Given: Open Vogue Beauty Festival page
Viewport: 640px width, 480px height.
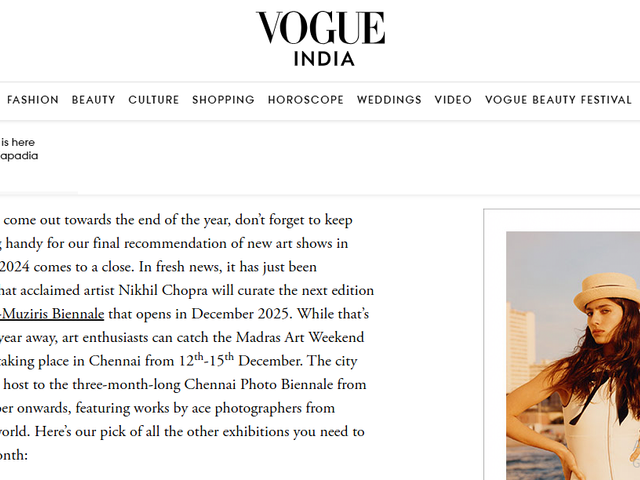Looking at the screenshot, I should point(558,100).
